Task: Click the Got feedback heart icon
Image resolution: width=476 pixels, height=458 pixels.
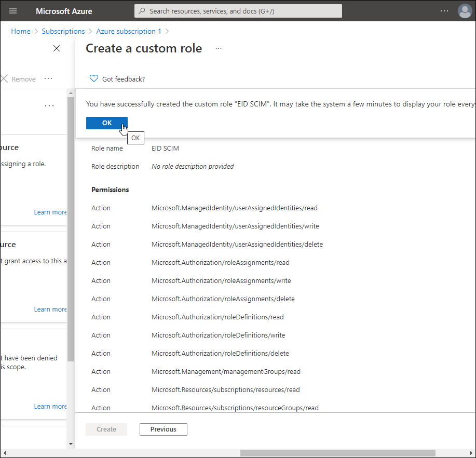Action: click(x=94, y=79)
